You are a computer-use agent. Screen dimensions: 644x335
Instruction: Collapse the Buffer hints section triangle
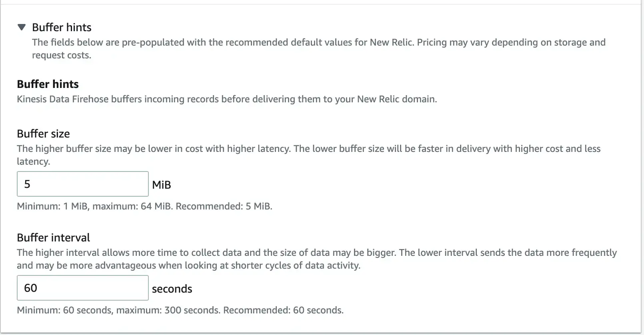[22, 27]
